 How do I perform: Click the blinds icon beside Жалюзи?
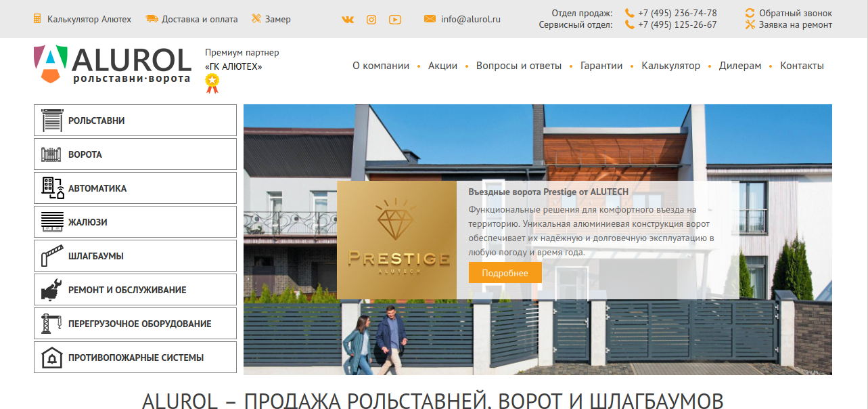pos(52,222)
